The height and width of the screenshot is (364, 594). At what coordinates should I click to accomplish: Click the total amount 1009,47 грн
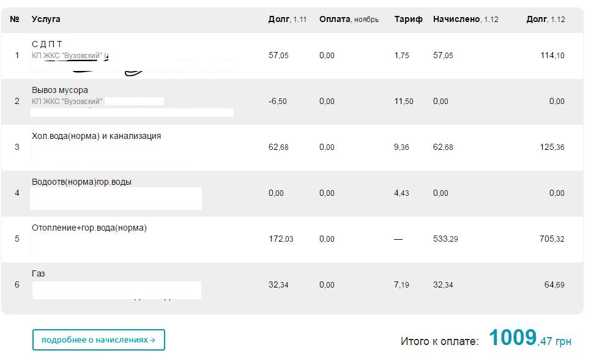click(530, 338)
